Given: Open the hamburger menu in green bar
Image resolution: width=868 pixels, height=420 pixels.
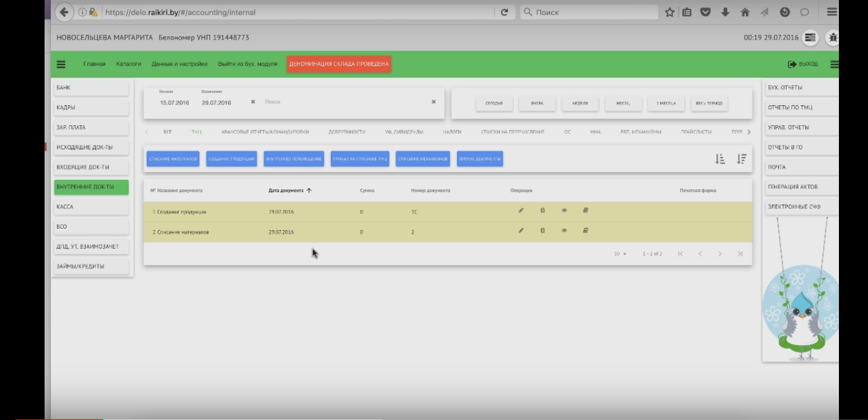Looking at the screenshot, I should tap(61, 64).
